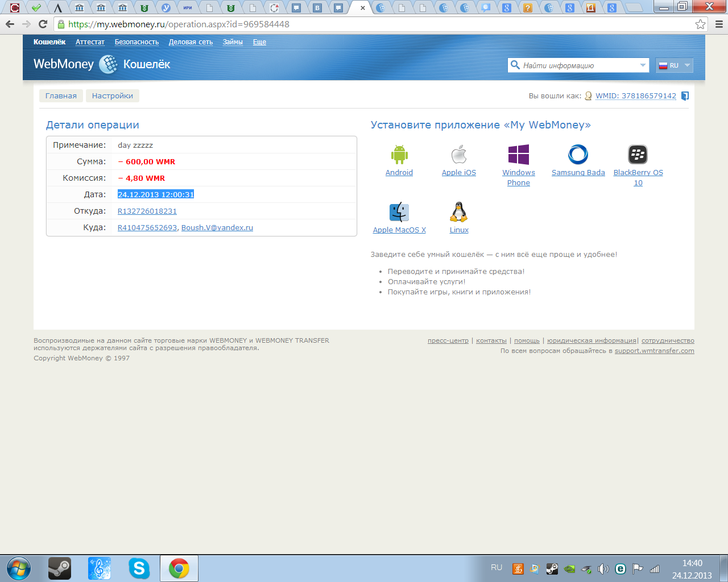Open the Кошелёк top menu item

tap(49, 42)
